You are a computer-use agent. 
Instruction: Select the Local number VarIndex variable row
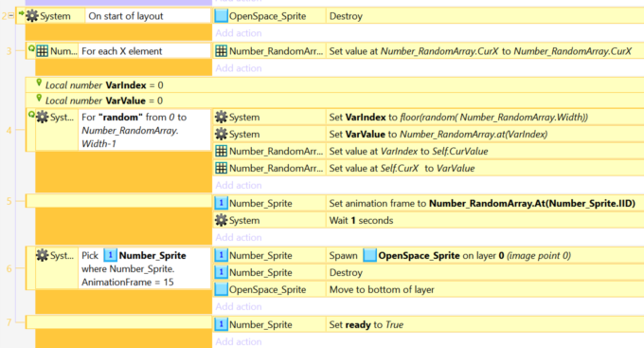click(x=334, y=85)
